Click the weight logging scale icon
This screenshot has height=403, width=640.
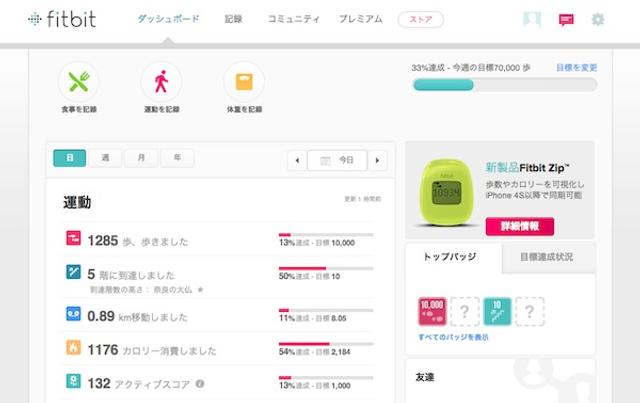[243, 81]
